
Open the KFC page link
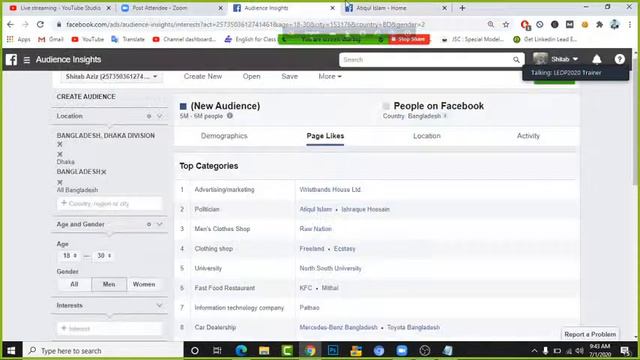click(x=306, y=288)
